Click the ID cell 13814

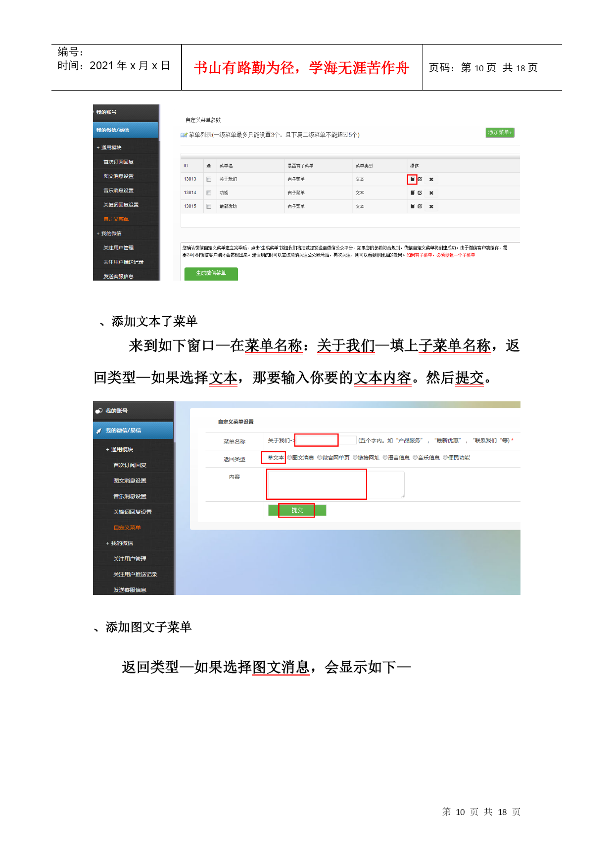click(190, 193)
